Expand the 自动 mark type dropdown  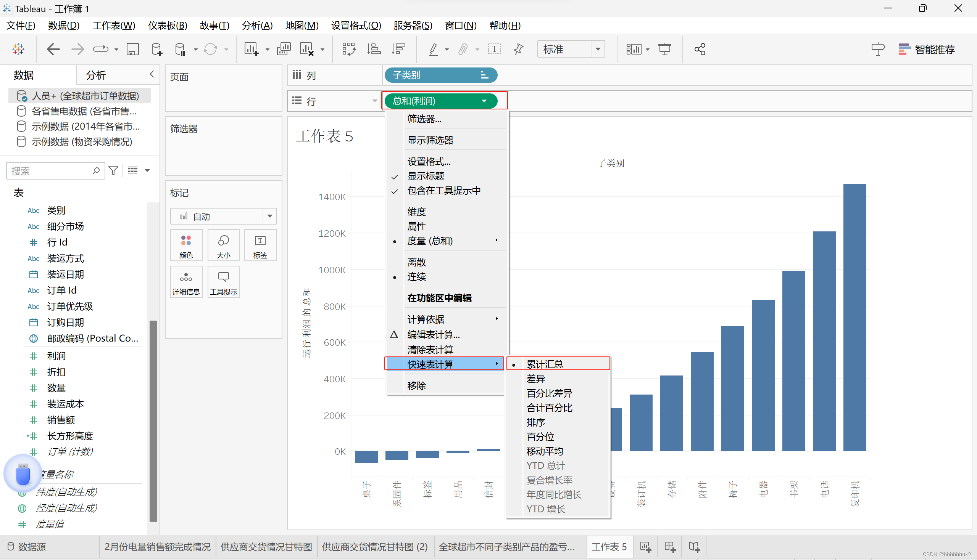pos(269,216)
